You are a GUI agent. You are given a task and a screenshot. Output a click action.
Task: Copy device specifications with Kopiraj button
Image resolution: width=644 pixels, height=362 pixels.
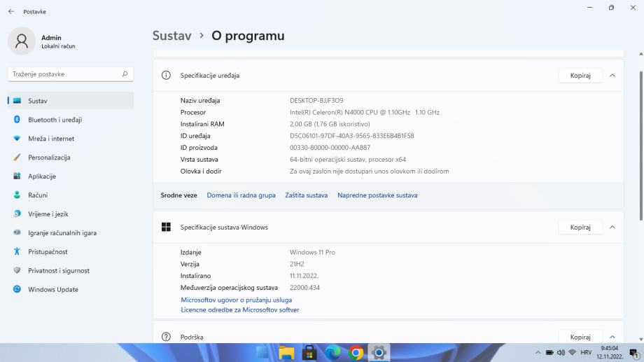[x=580, y=75]
